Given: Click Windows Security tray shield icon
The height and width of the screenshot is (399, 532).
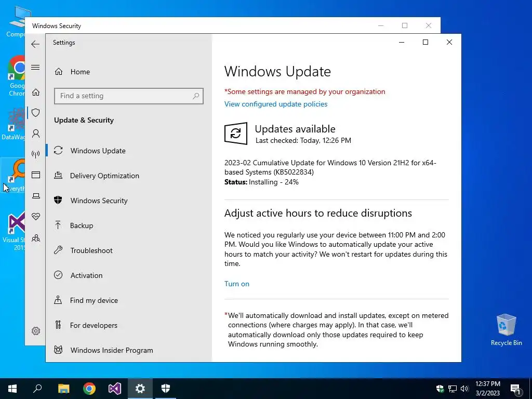Looking at the screenshot, I should [x=440, y=389].
